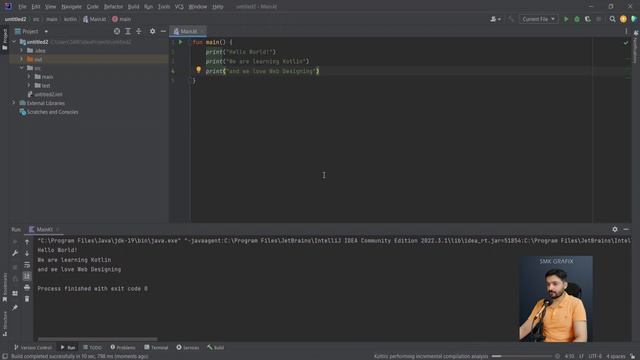Toggle Pin Tab in Run panel
Image resolution: width=640 pixels, height=360 pixels.
15,307
